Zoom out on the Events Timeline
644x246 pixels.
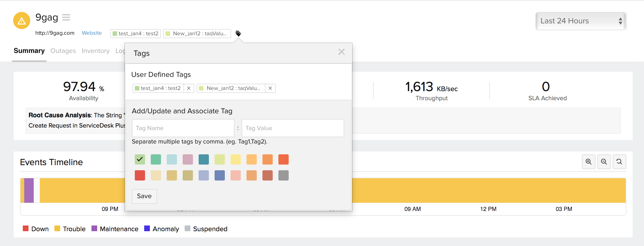[x=604, y=162]
